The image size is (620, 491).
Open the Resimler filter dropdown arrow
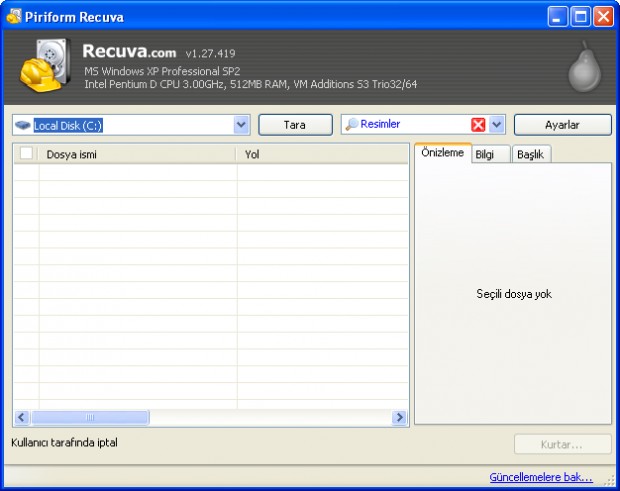point(497,125)
